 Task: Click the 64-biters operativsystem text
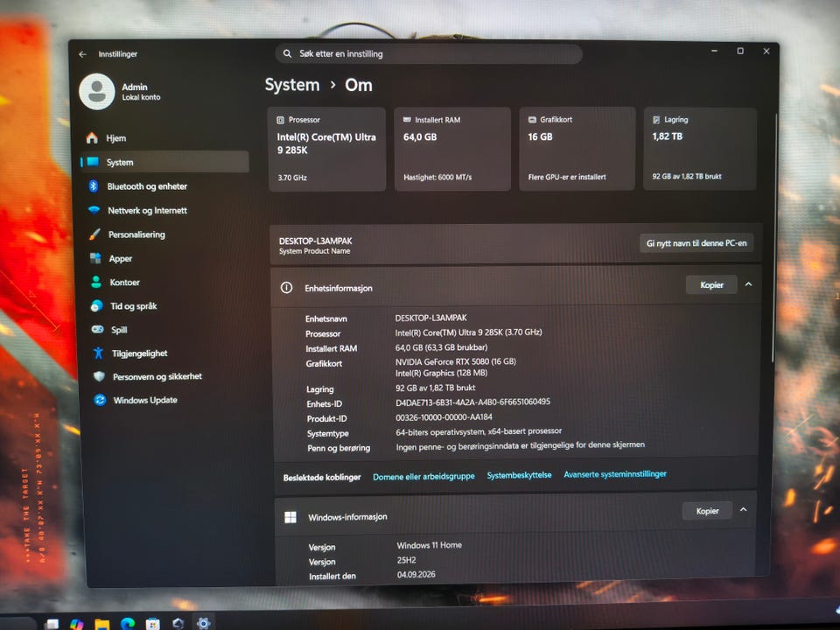click(x=479, y=431)
